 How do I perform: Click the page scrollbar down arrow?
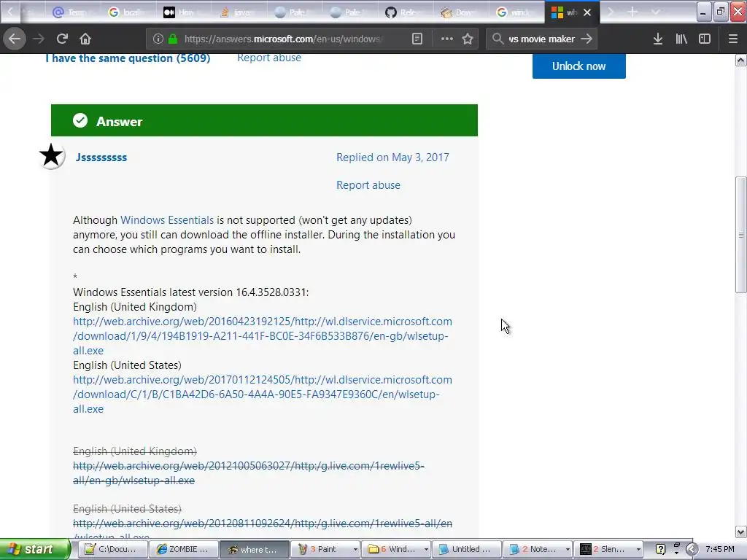(741, 532)
